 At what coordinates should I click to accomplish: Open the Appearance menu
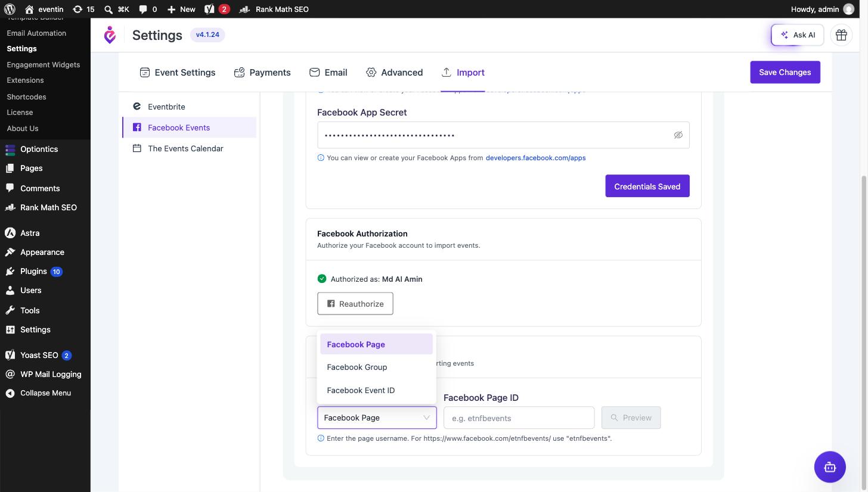[45, 252]
